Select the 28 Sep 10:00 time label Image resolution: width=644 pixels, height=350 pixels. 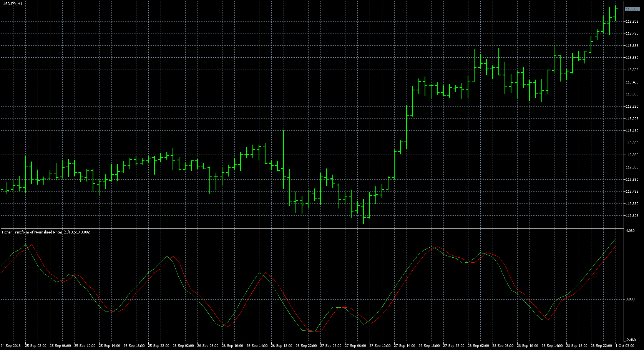(528, 346)
